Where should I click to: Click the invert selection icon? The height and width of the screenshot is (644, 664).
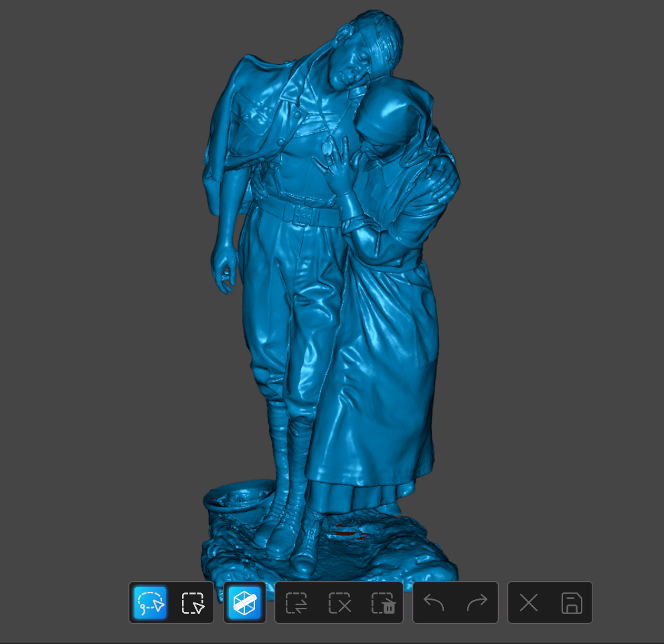click(x=296, y=602)
